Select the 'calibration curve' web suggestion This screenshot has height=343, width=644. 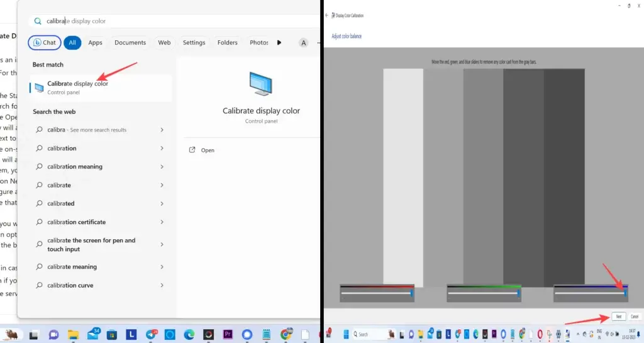(x=101, y=286)
